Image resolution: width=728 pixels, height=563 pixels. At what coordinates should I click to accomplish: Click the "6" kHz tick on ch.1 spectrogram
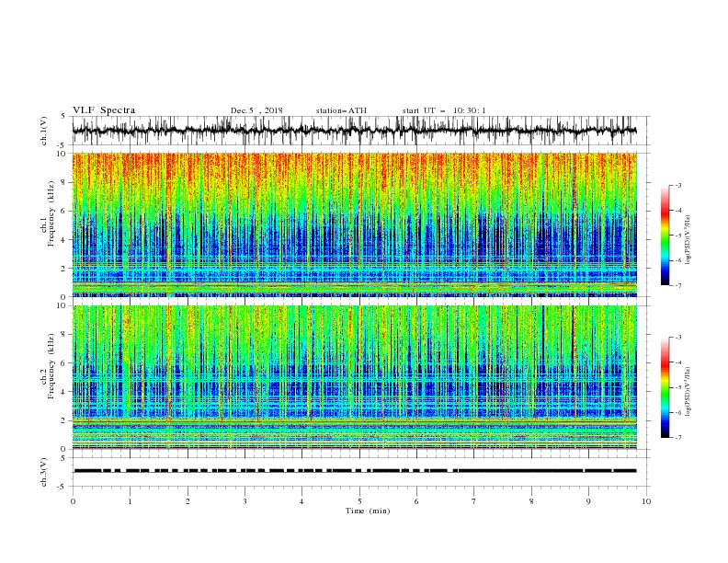pyautogui.click(x=63, y=212)
